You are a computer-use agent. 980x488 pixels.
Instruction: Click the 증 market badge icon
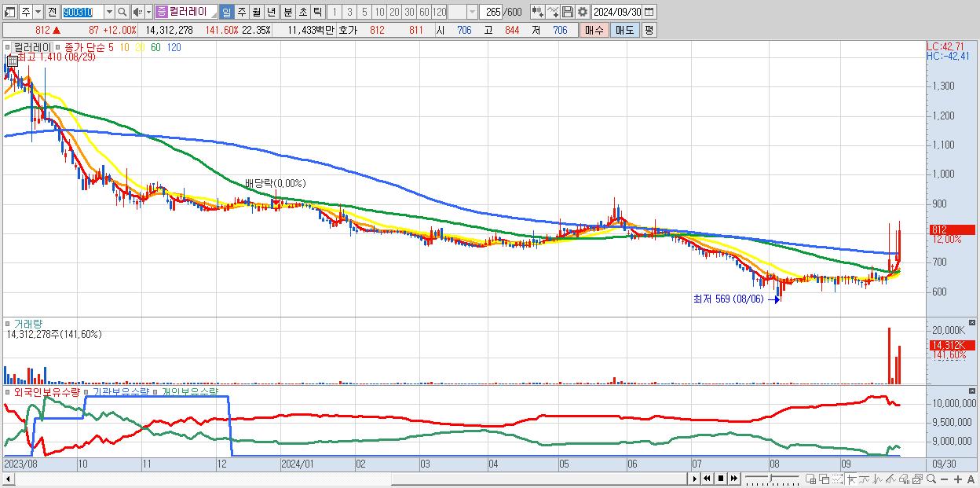tap(160, 12)
